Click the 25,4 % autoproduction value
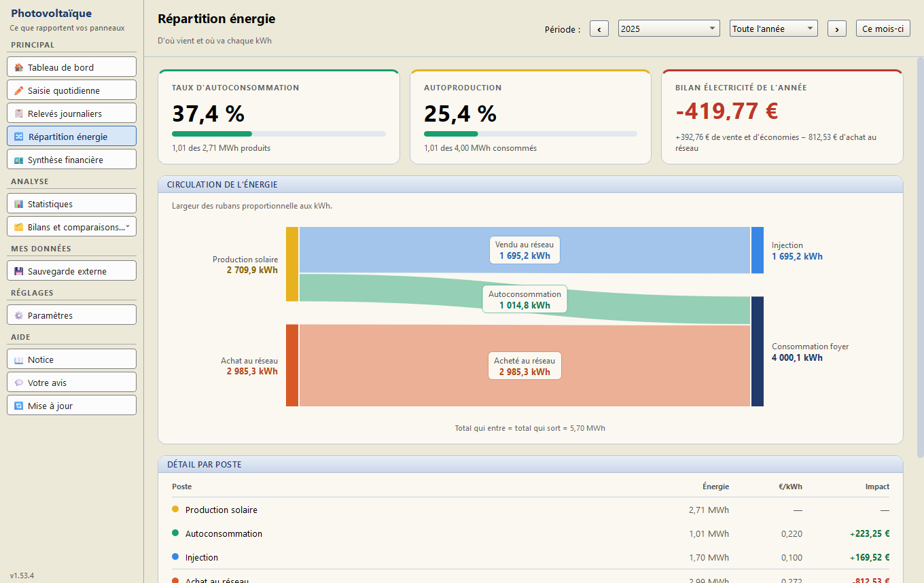The image size is (924, 583). point(460,113)
